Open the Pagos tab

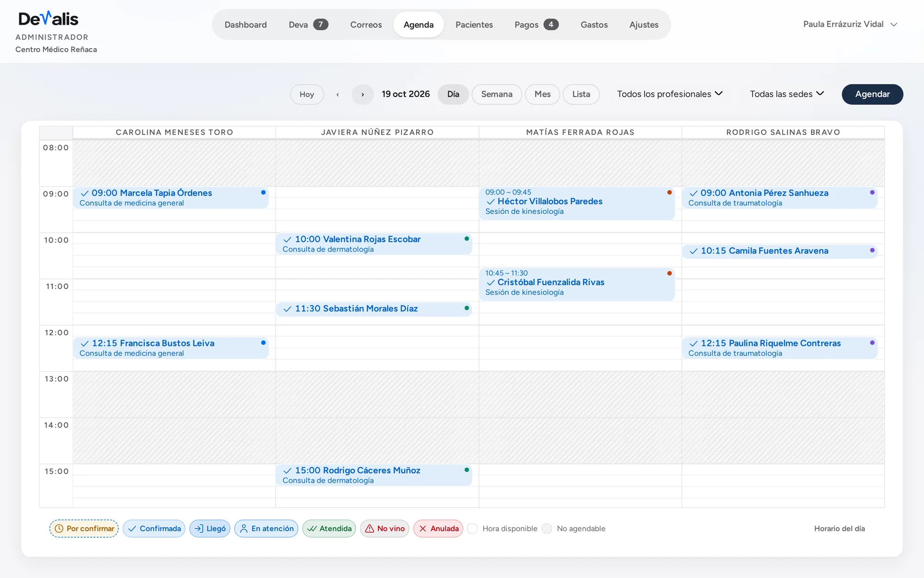point(536,25)
